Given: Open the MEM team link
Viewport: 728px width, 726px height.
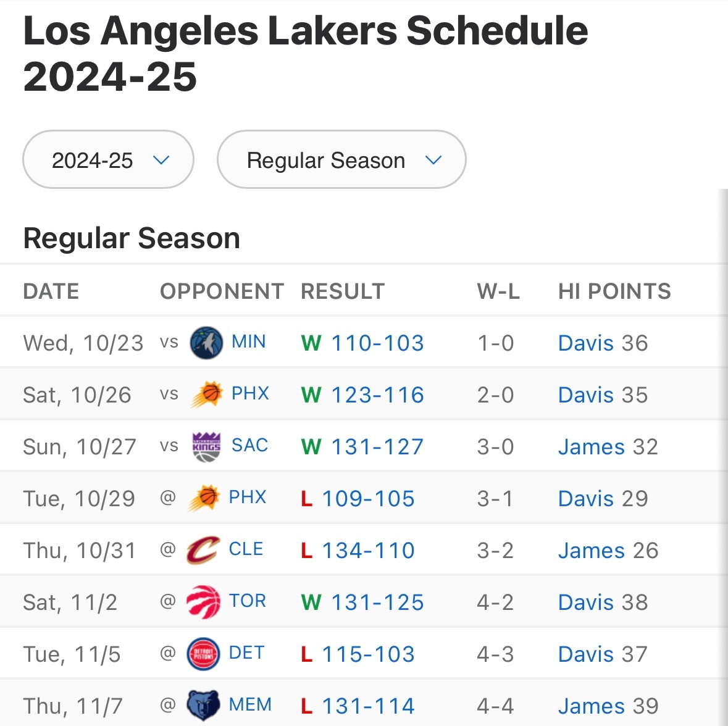Looking at the screenshot, I should point(249,704).
